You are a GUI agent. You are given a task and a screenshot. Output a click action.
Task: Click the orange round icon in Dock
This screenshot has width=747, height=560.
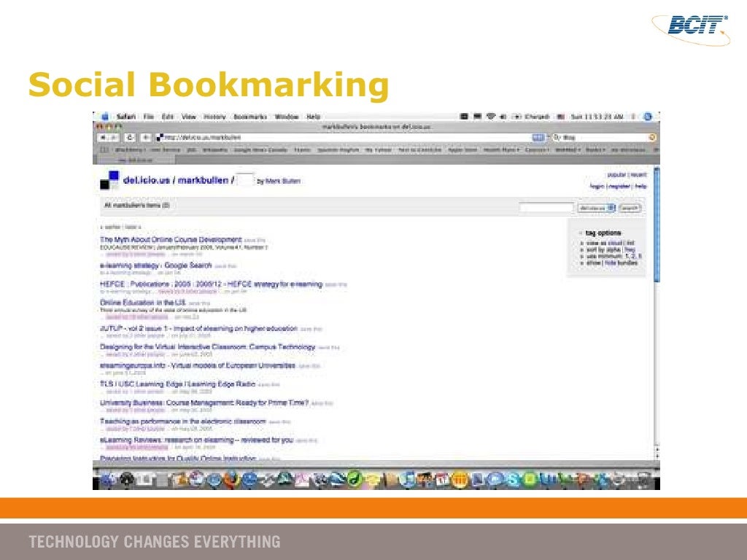460,479
